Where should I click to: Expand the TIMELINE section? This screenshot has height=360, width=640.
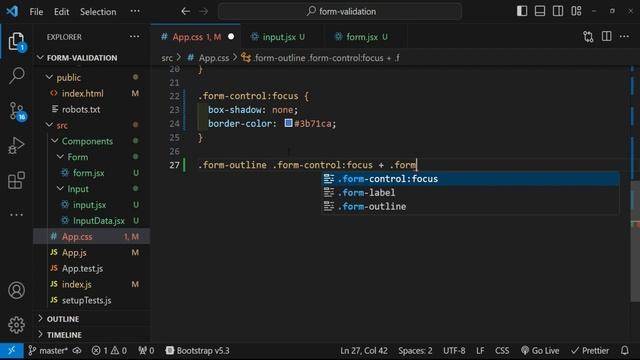pyautogui.click(x=64, y=335)
